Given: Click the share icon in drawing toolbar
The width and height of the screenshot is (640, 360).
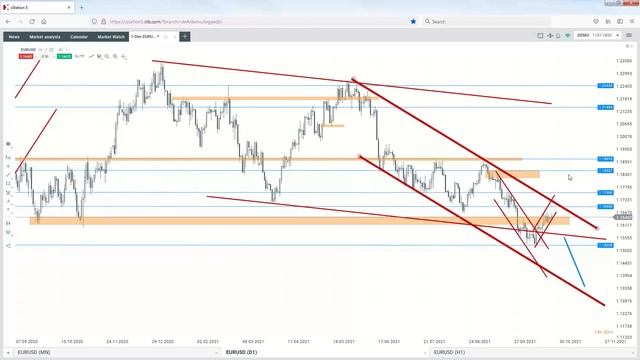Looking at the screenshot, I should (8, 245).
